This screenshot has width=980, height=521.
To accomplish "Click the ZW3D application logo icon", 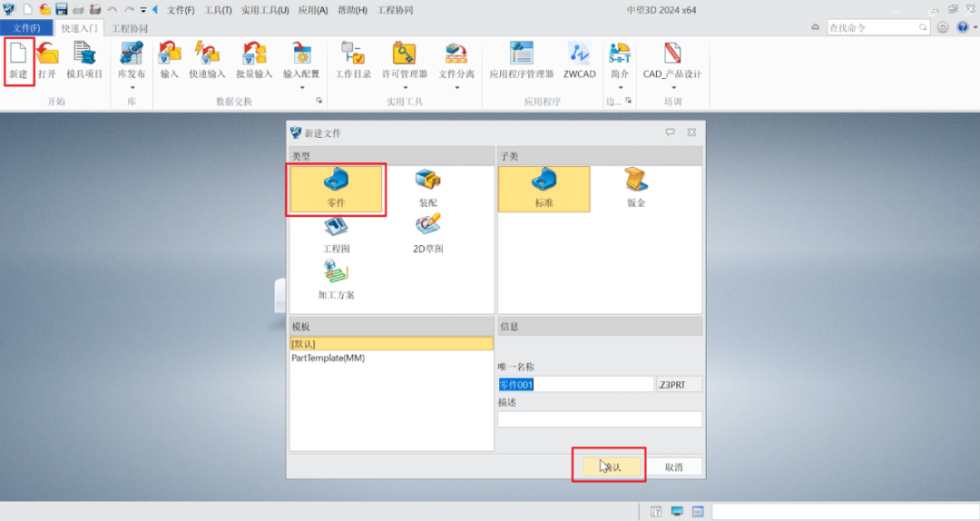I will tap(9, 9).
